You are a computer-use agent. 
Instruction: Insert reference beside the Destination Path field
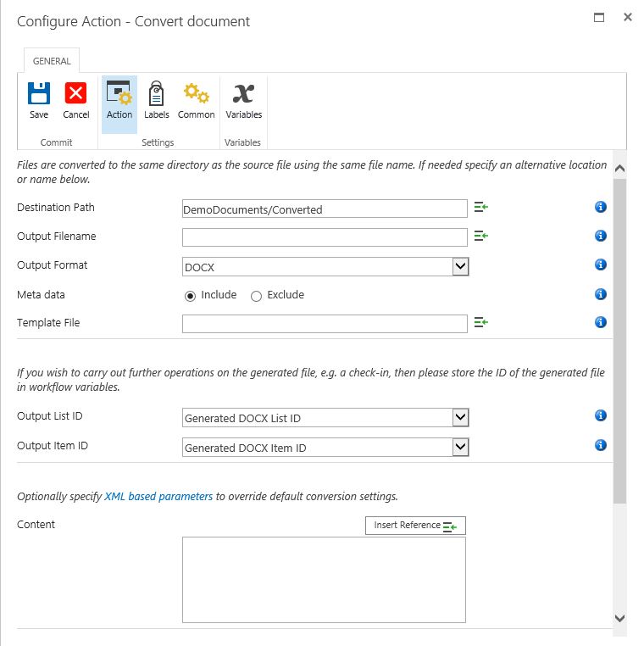point(481,208)
